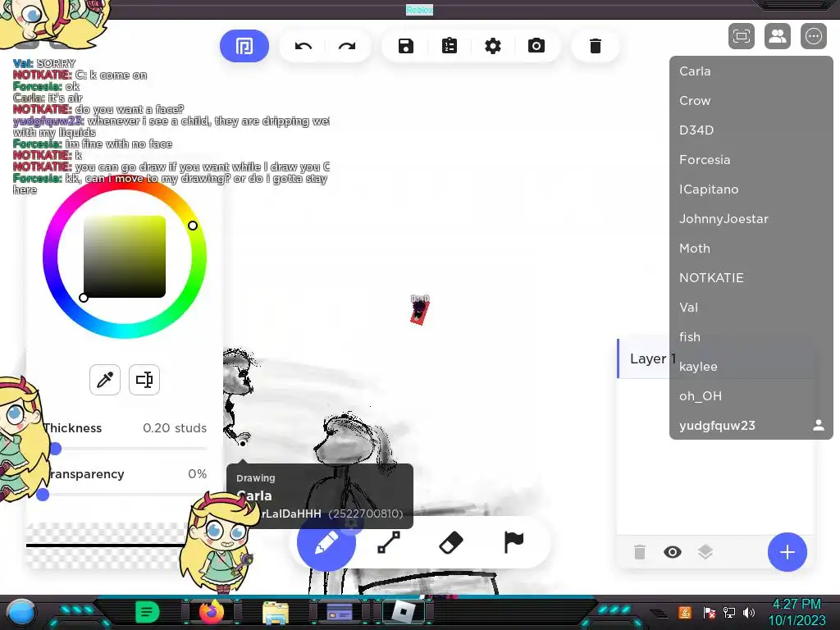Delete drawing with top trash icon
840x630 pixels.
596,46
